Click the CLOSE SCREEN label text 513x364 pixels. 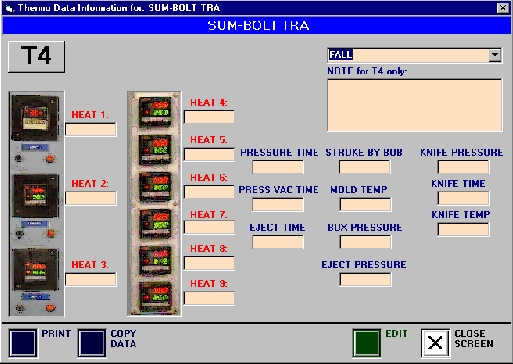[x=474, y=339]
